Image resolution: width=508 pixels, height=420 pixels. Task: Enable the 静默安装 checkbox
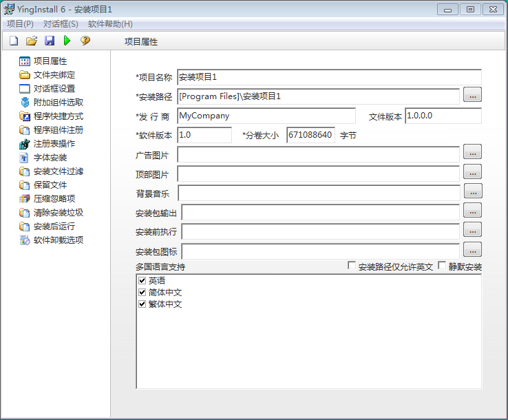pos(442,266)
